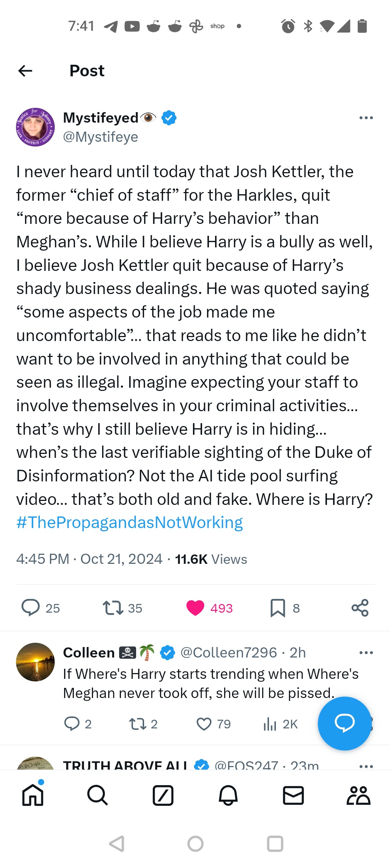Screen dimensions: 391x868
Task: Repost Colleen's reply
Action: click(138, 724)
